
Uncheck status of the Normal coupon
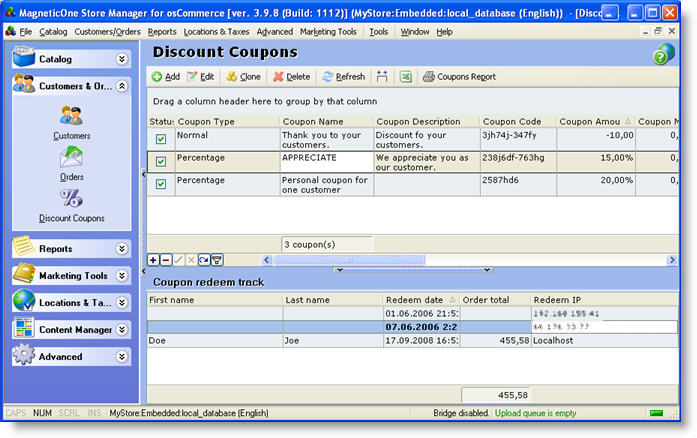pyautogui.click(x=161, y=139)
